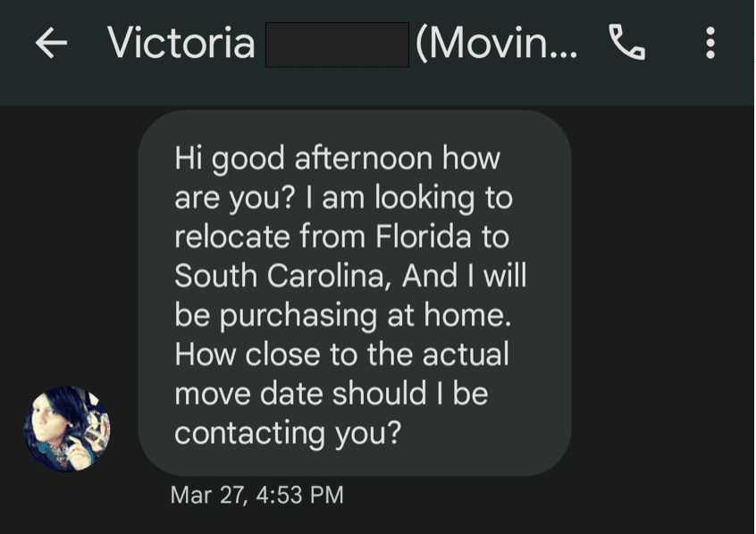Open the sender's profile picture avatar
Screen dimensions: 756x534
coord(67,429)
